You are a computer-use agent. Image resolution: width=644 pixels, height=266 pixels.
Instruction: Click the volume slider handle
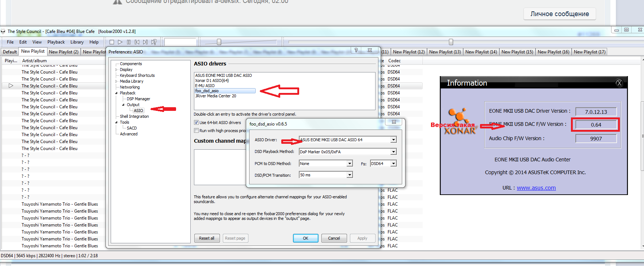[219, 42]
